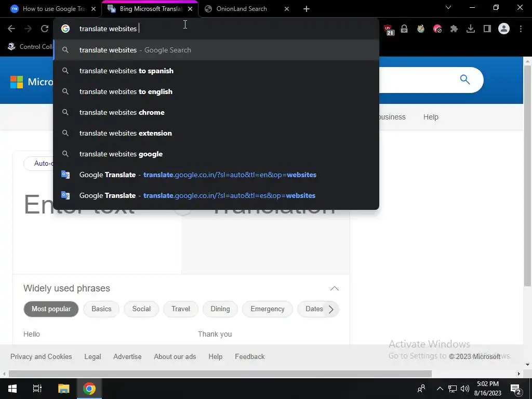Open the clock and date in taskbar
The width and height of the screenshot is (532, 399).
pyautogui.click(x=487, y=389)
